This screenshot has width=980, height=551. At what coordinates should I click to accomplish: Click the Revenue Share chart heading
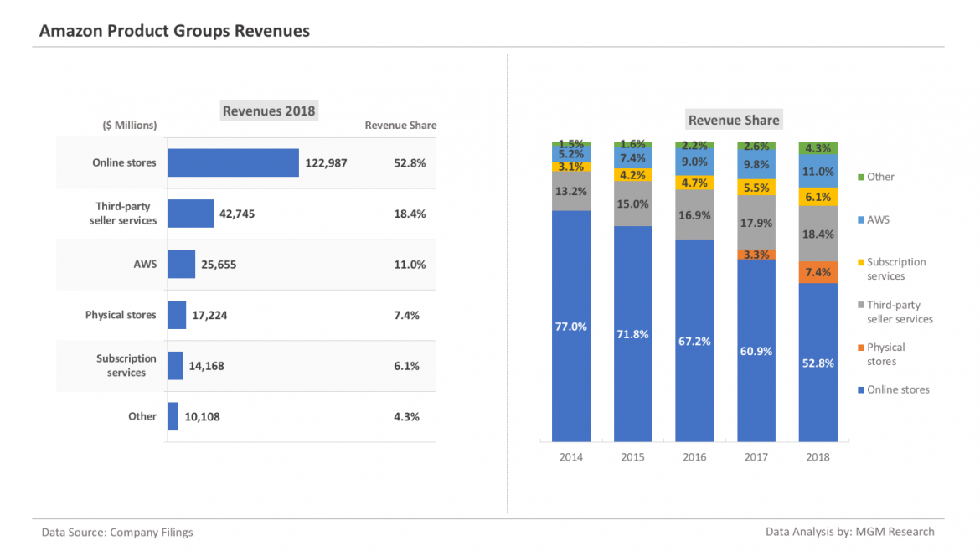tap(734, 120)
